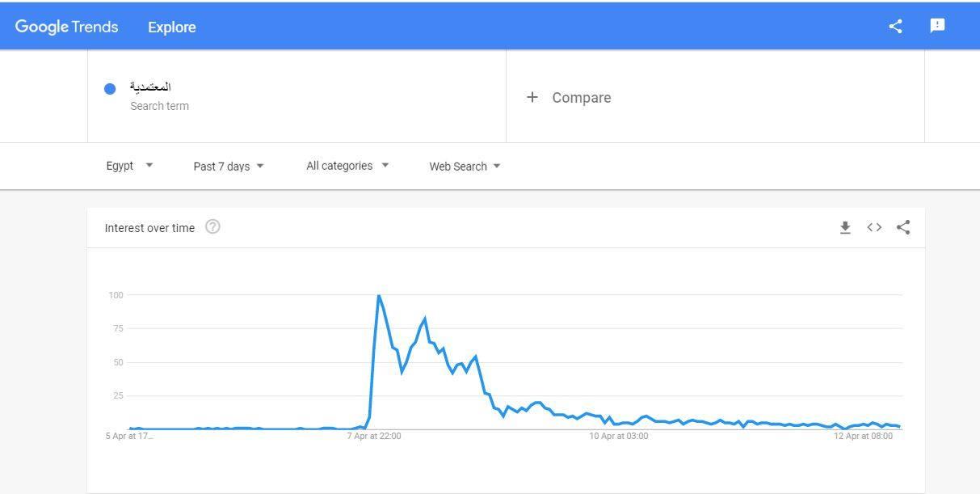
Task: Open the All categories dropdown
Action: coord(347,166)
